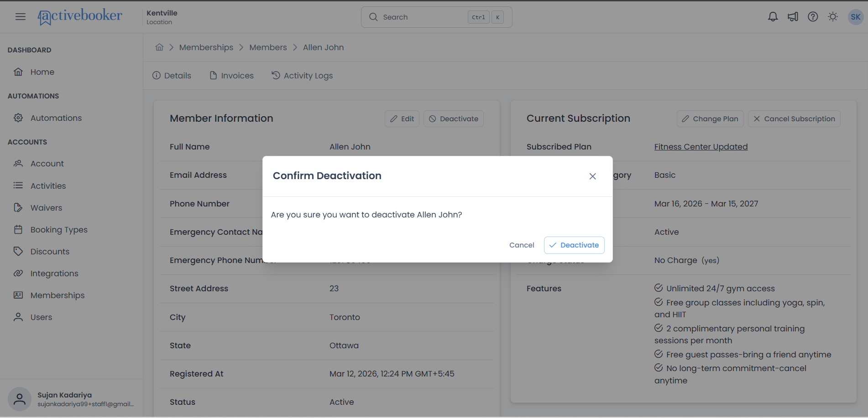This screenshot has height=418, width=868.
Task: Click 'Mar 16, 2026 - Mar 15, 2027' text
Action: tap(706, 204)
